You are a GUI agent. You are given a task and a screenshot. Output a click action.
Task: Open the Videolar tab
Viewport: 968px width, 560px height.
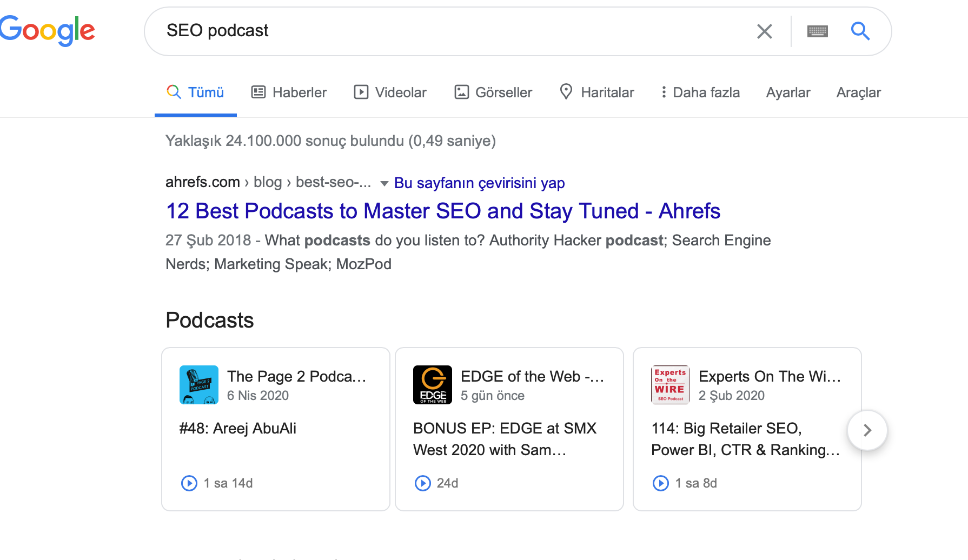(390, 92)
